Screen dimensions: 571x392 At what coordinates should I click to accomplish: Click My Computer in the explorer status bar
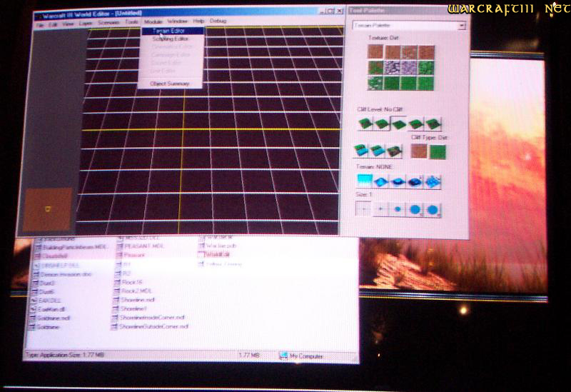301,356
